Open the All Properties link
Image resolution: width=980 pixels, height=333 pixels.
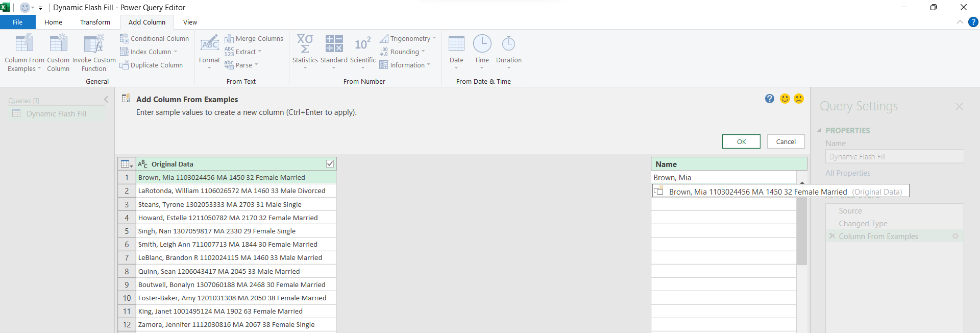(x=848, y=173)
